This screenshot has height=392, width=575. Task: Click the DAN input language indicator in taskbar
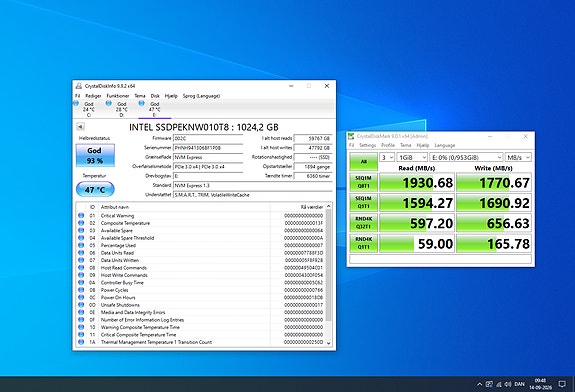click(x=519, y=384)
